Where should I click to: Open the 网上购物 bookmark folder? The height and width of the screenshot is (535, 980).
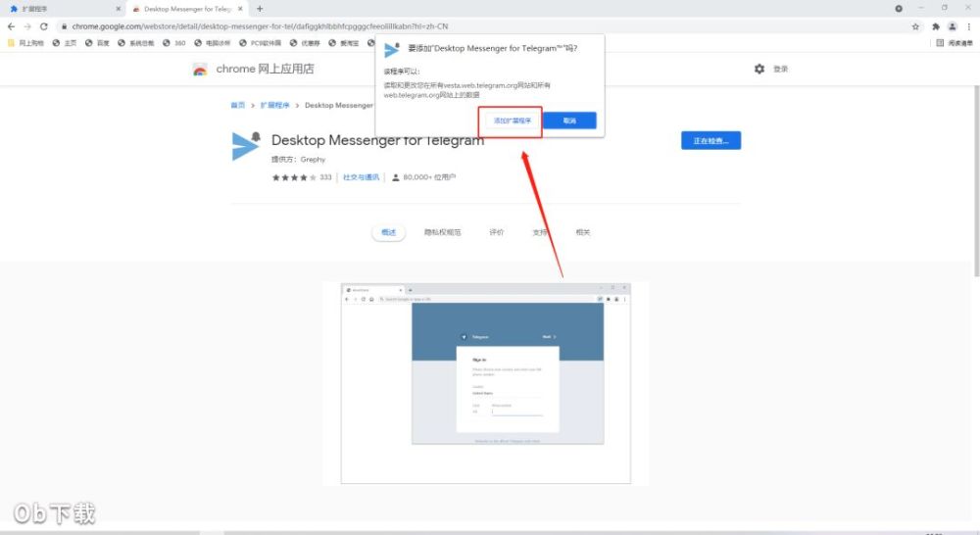[25, 43]
